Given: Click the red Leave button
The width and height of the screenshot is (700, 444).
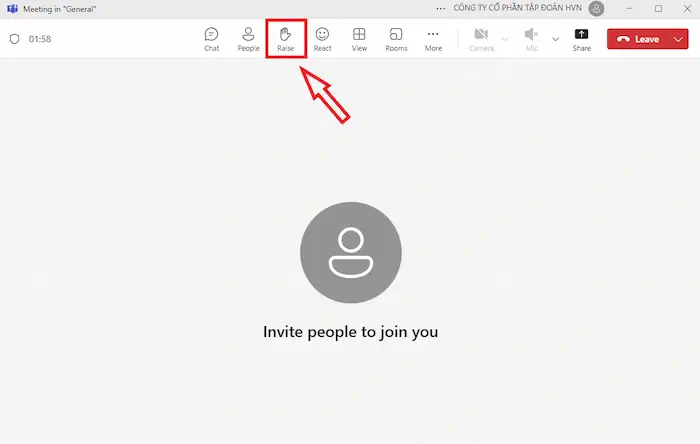Looking at the screenshot, I should [x=639, y=39].
